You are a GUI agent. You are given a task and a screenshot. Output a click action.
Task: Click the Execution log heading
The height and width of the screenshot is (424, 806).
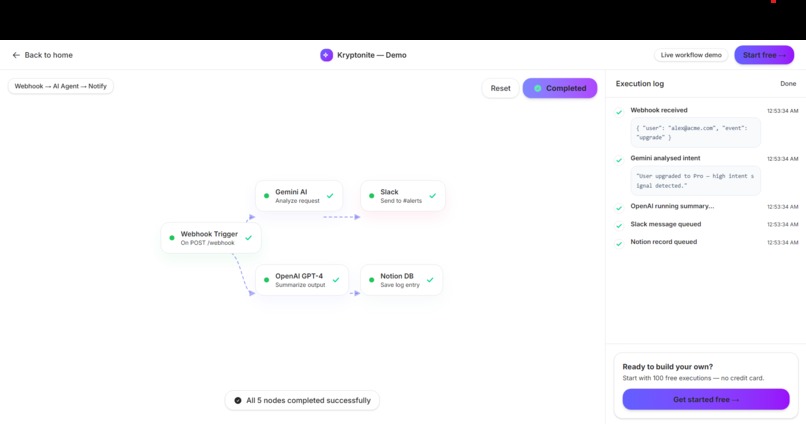639,84
